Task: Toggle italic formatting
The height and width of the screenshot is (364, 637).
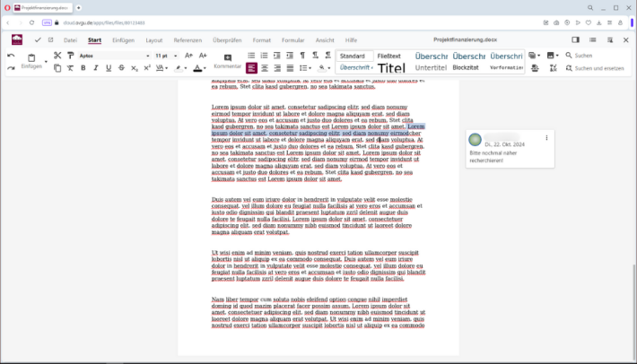Action: (96, 68)
